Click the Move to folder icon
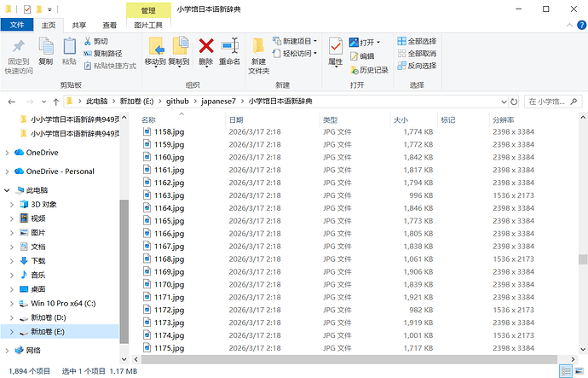588x378 pixels. tap(156, 46)
